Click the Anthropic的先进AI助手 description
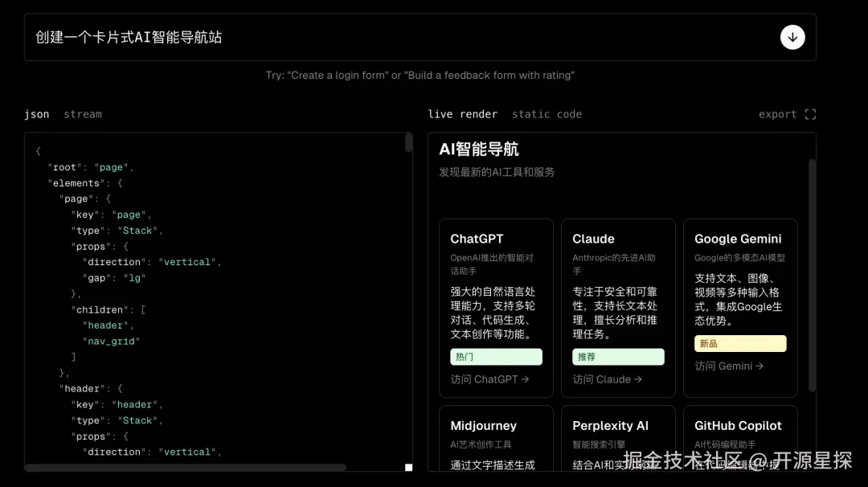868x487 pixels. (614, 264)
